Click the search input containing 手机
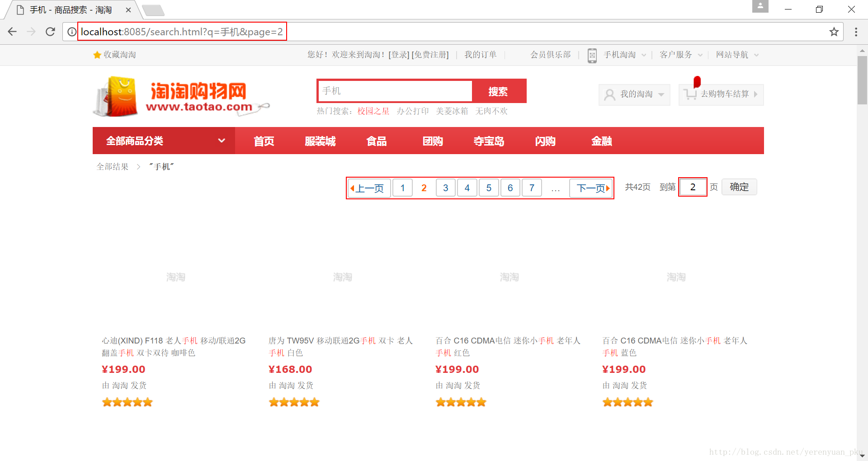The height and width of the screenshot is (461, 868). click(395, 91)
